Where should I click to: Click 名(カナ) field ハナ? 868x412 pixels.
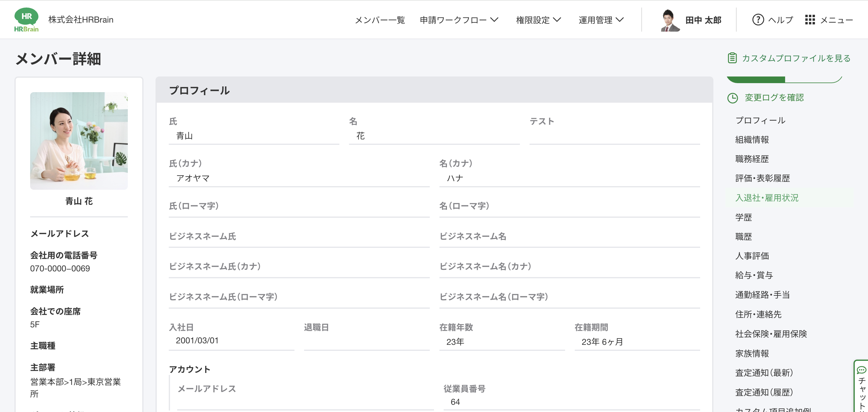pyautogui.click(x=569, y=178)
